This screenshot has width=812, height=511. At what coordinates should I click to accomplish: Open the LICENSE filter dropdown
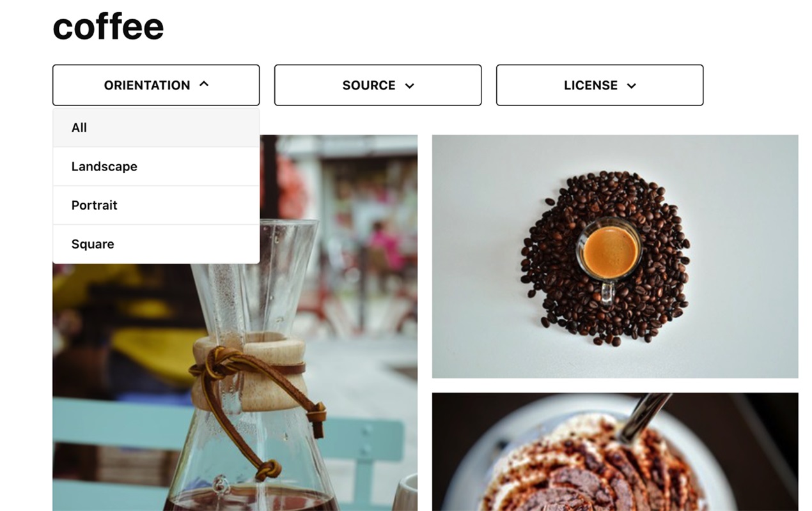[600, 85]
